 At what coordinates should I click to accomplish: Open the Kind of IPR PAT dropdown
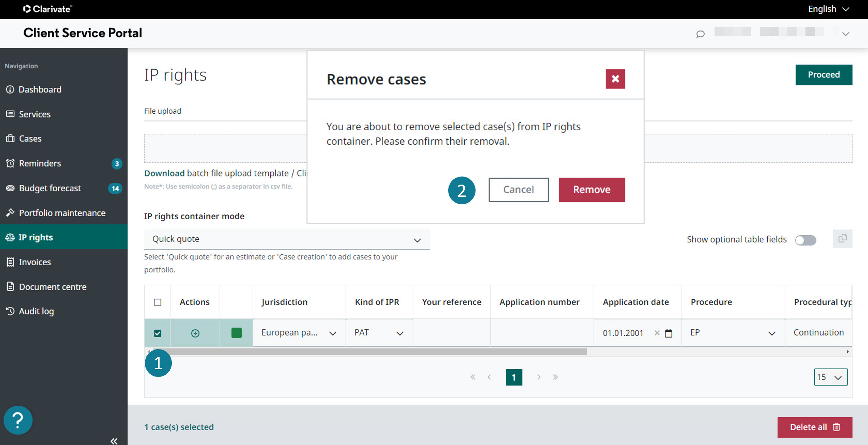click(x=379, y=333)
